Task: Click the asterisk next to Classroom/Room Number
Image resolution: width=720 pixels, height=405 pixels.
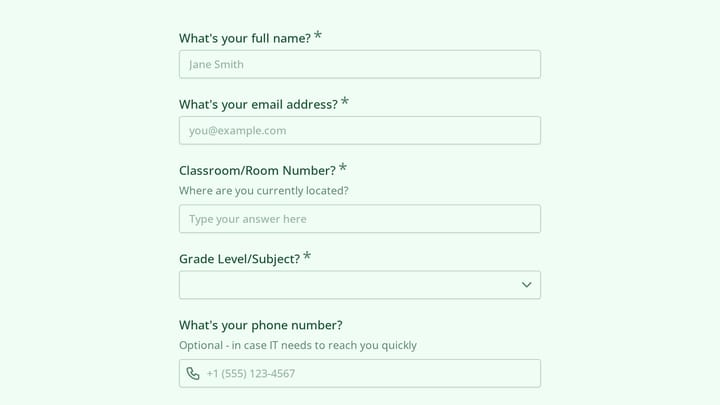Action: pos(343,168)
